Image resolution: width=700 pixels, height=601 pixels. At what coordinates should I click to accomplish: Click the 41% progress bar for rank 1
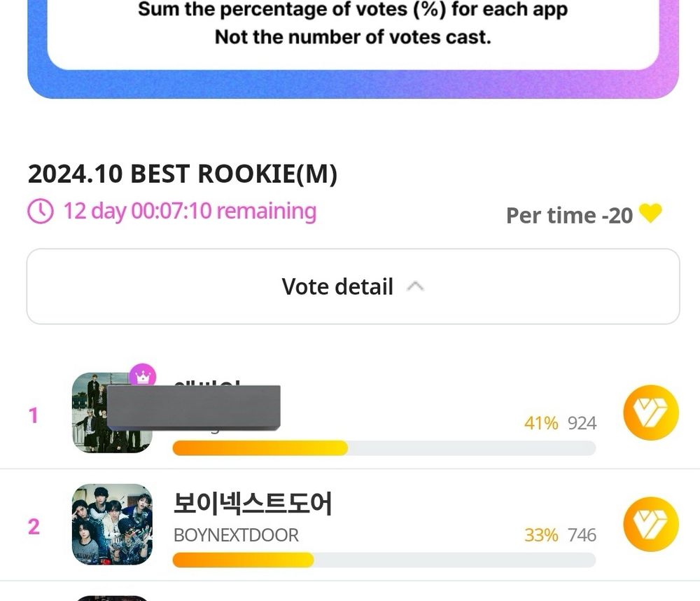(x=384, y=448)
